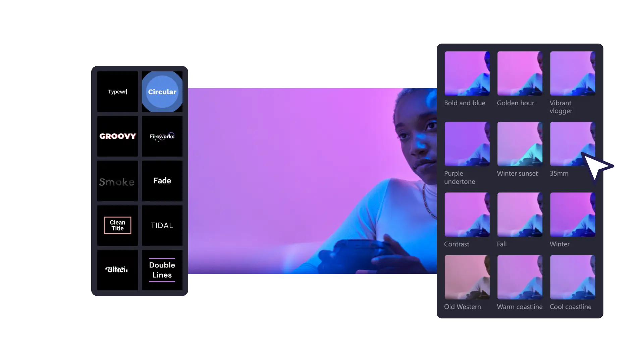
Task: Select the GROOVY text style
Action: click(117, 136)
